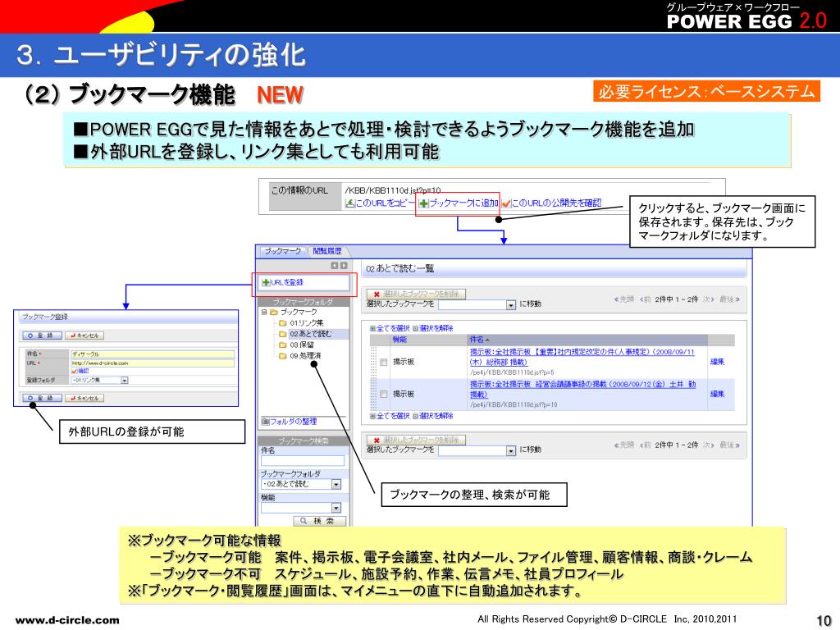Click URL field with http://www.d-circle.com

(153, 363)
